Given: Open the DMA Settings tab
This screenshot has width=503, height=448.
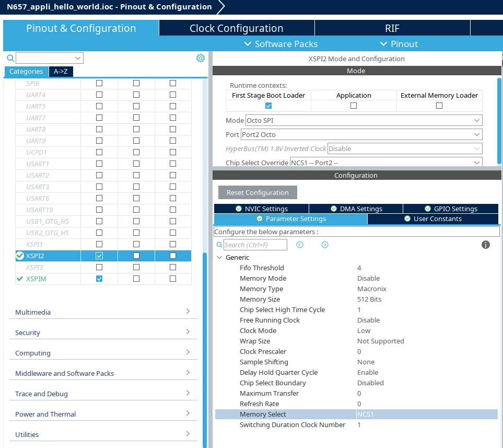Looking at the screenshot, I should coord(356,209).
